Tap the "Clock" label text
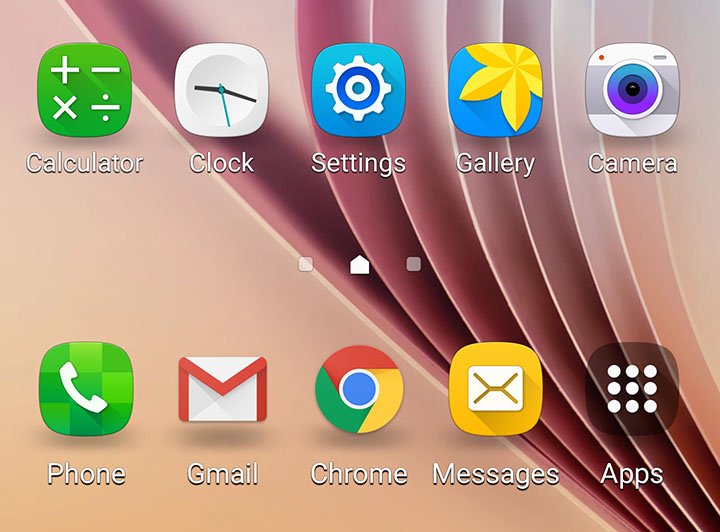Image resolution: width=720 pixels, height=532 pixels. 221,163
